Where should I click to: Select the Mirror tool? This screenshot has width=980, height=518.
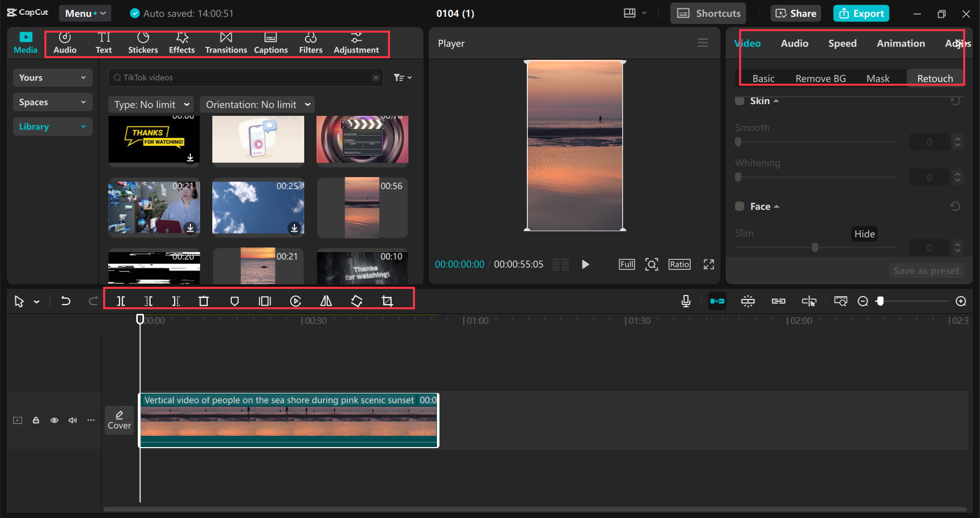pos(326,301)
